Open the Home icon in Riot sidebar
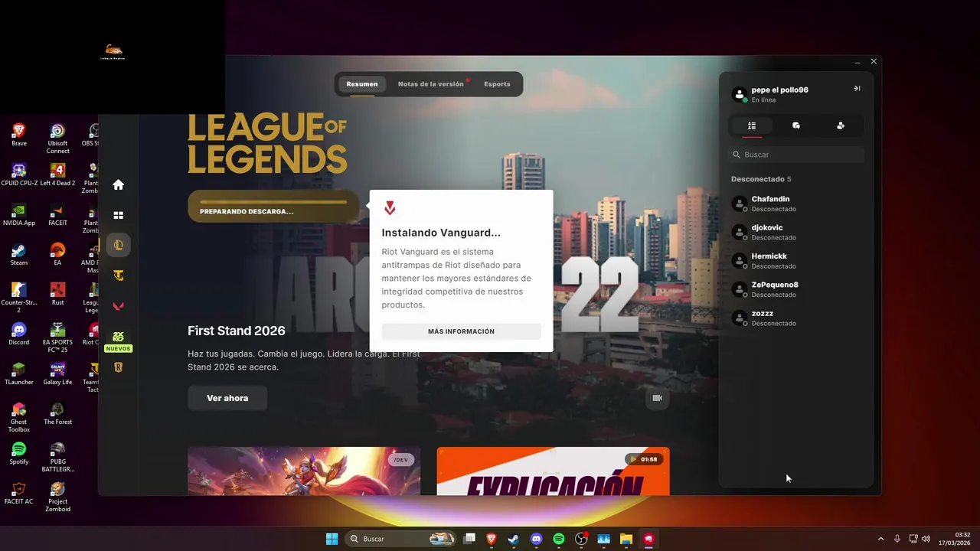 click(x=118, y=184)
